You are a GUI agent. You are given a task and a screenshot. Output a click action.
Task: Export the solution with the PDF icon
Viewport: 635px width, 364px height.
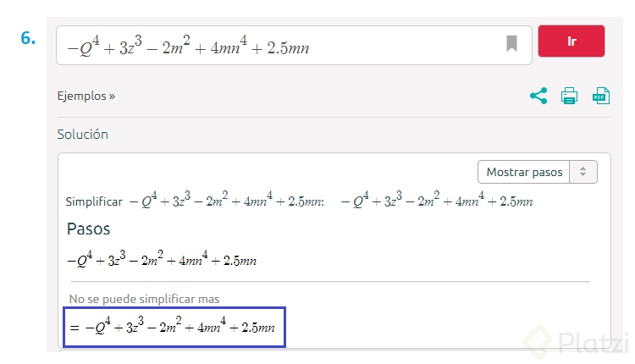[601, 96]
